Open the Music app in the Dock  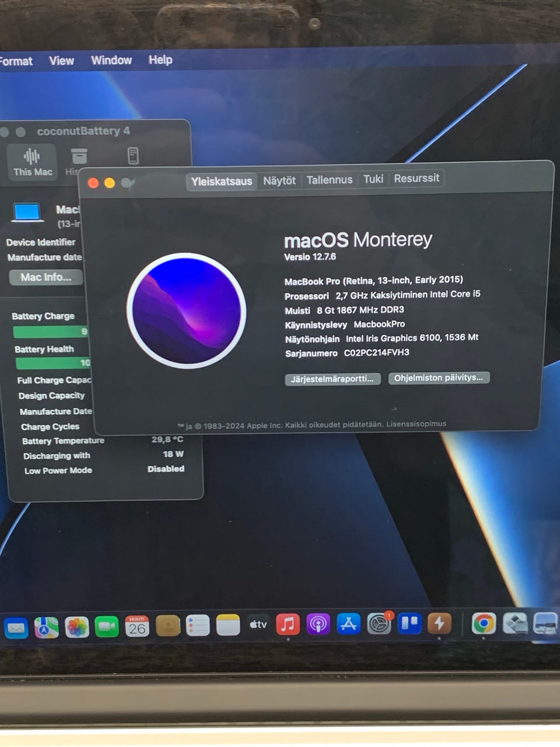pyautogui.click(x=288, y=624)
